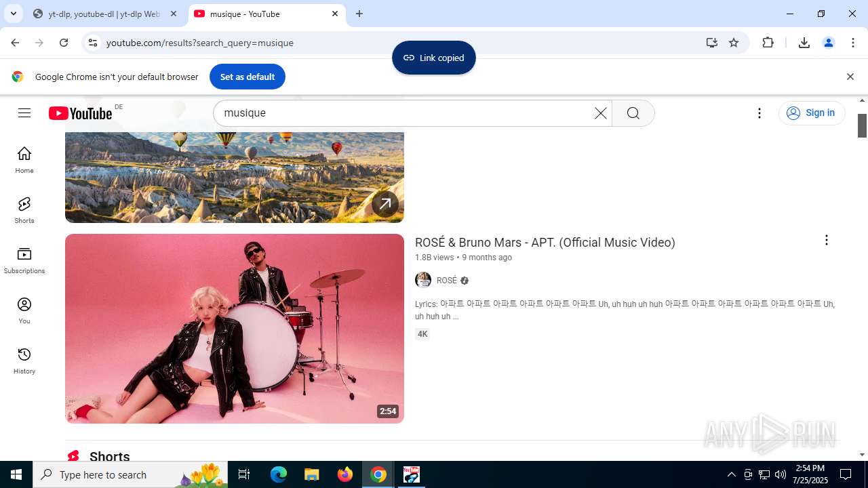Image resolution: width=868 pixels, height=488 pixels.
Task: Open Windows notification center
Action: 846,474
